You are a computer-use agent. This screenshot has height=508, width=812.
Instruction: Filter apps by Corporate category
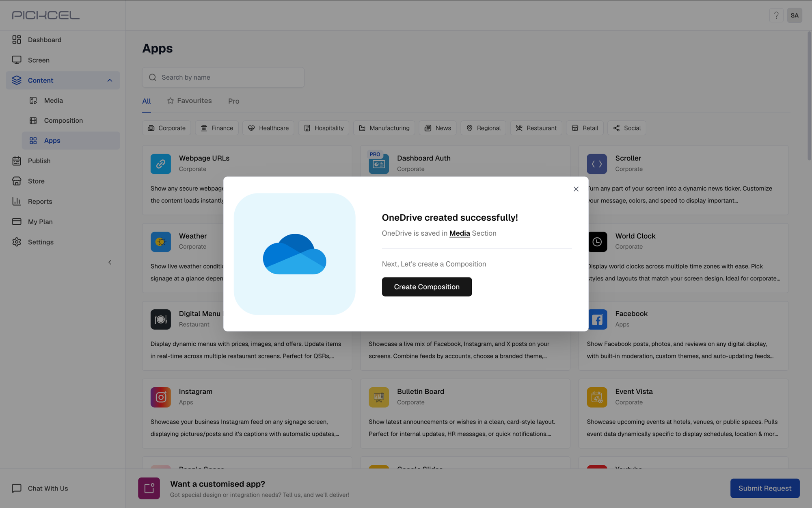point(167,128)
